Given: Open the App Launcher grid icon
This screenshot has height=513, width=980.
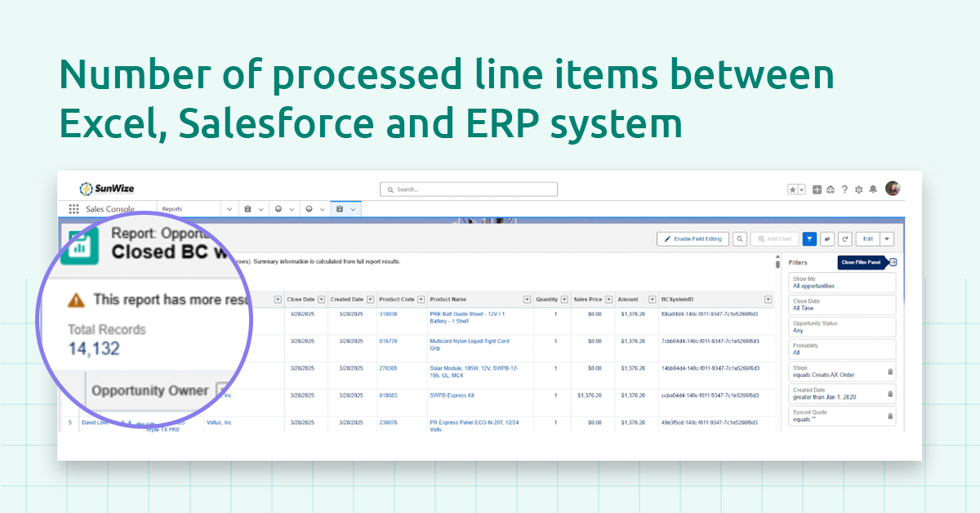Looking at the screenshot, I should 73,209.
